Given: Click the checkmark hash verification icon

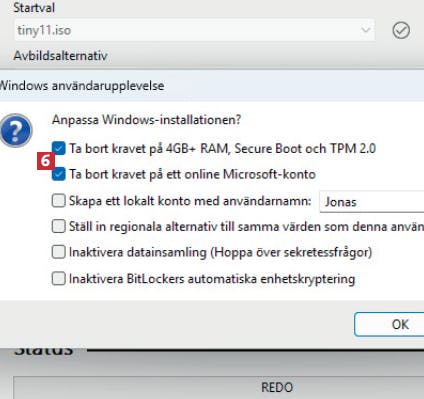Looking at the screenshot, I should 401,31.
